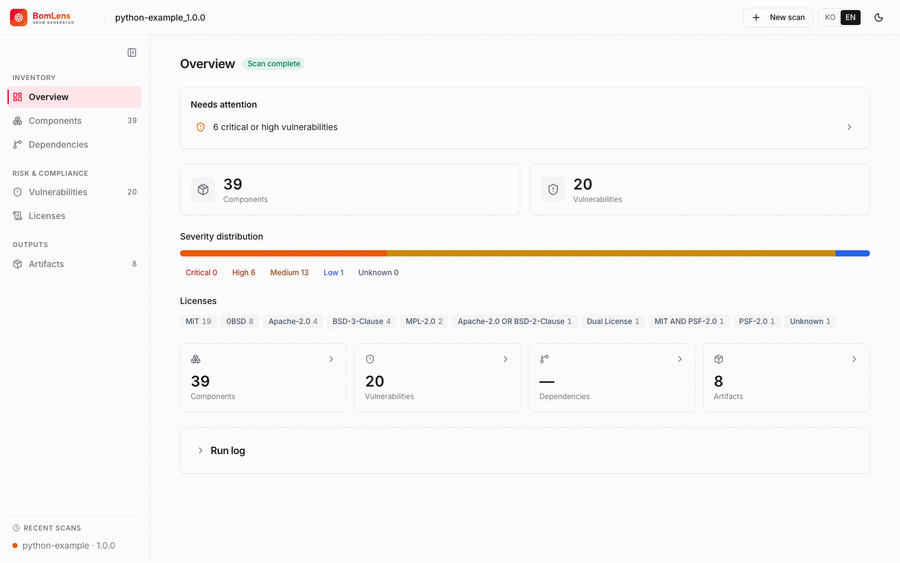
Task: Click the Components cubes icon in sidebar
Action: coord(18,121)
